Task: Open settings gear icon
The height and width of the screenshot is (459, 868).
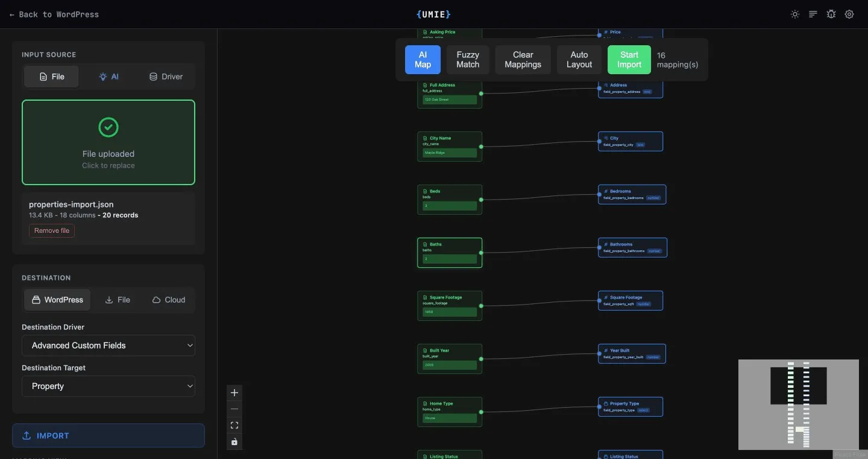Action: click(849, 14)
